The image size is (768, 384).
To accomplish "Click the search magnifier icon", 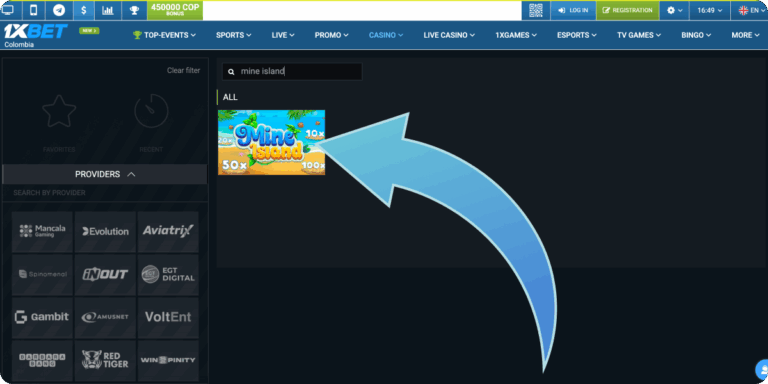I will pos(231,72).
